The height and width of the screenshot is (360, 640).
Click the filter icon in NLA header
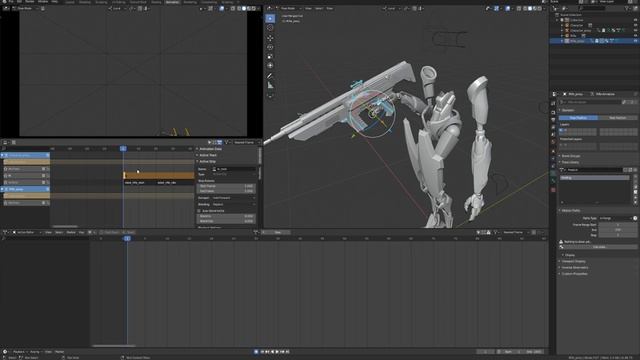pos(227,142)
